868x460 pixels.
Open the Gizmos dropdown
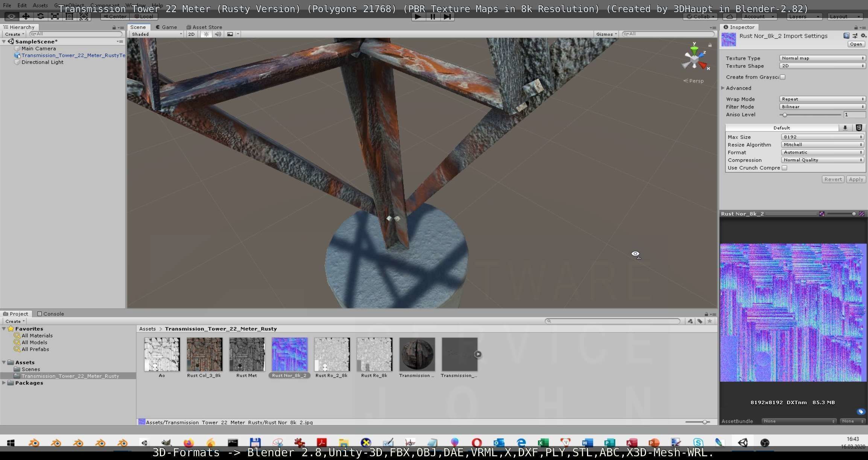pyautogui.click(x=606, y=34)
